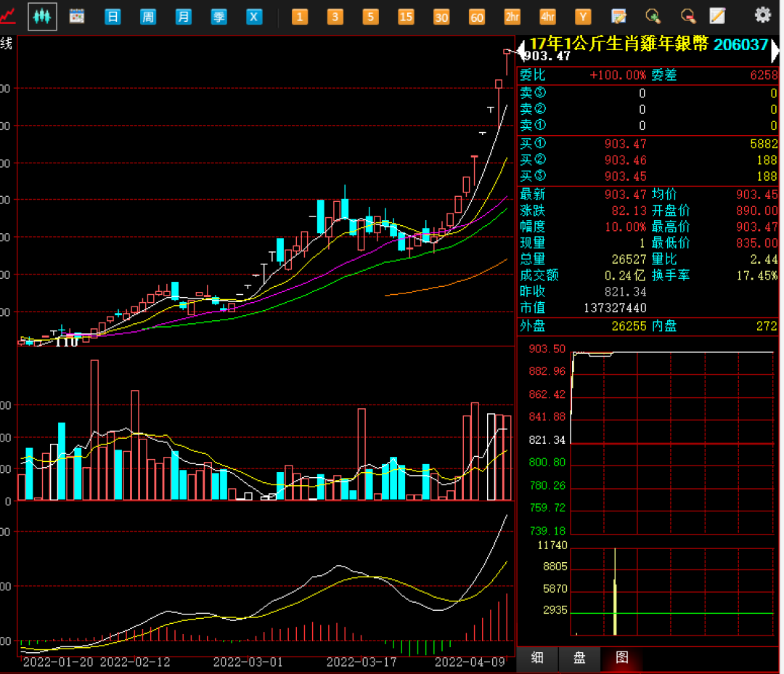Switch to the 图 chart tab
This screenshot has height=674, width=784.
pos(622,657)
